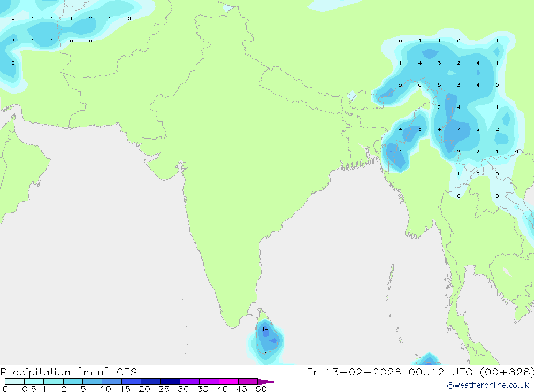Click the legend scale label '25'
The height and width of the screenshot is (392, 535).
click(x=164, y=389)
